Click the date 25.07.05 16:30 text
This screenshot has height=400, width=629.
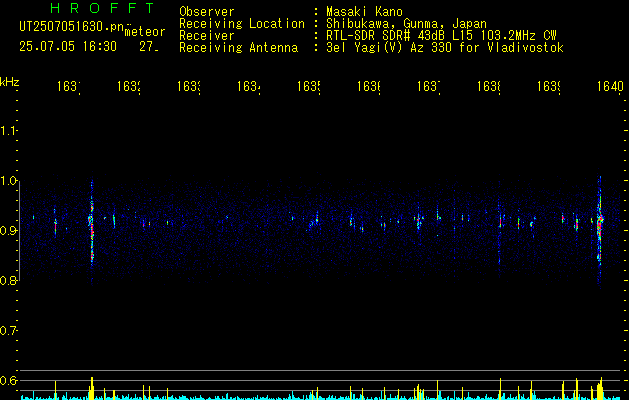pos(68,47)
